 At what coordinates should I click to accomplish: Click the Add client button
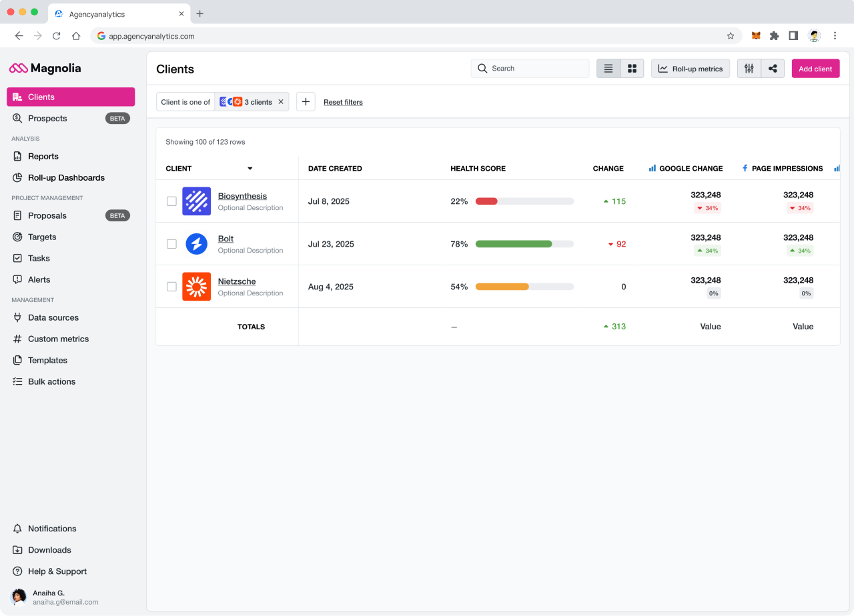(815, 69)
